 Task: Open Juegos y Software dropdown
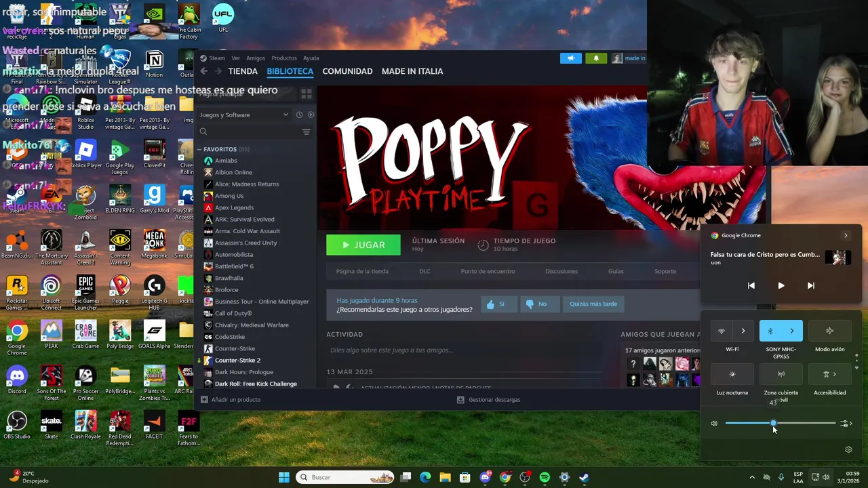[x=244, y=115]
